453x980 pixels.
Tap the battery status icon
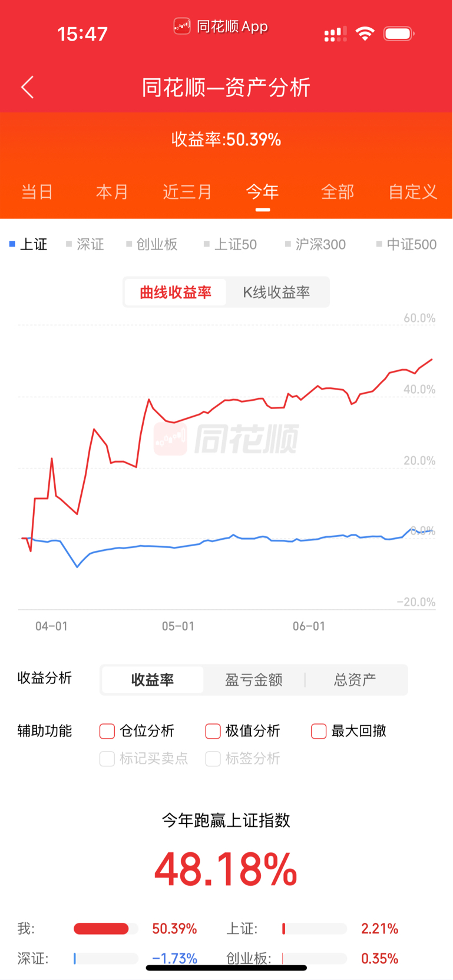click(399, 34)
